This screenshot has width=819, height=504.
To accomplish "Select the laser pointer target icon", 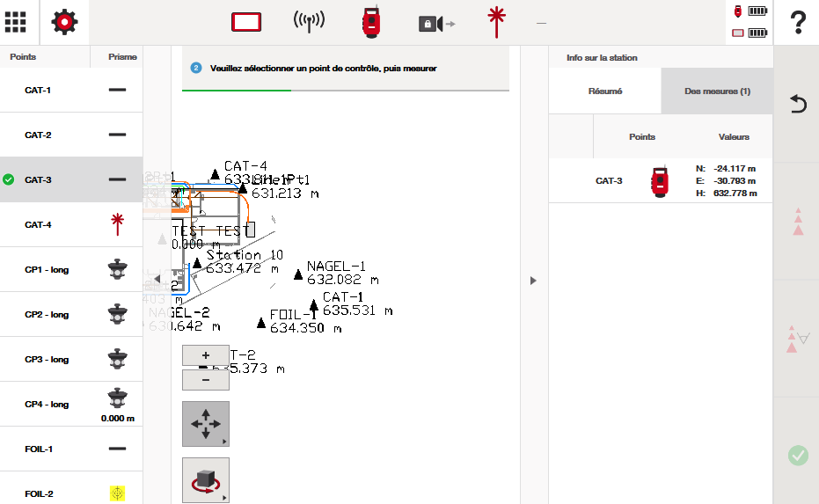I will click(x=497, y=22).
